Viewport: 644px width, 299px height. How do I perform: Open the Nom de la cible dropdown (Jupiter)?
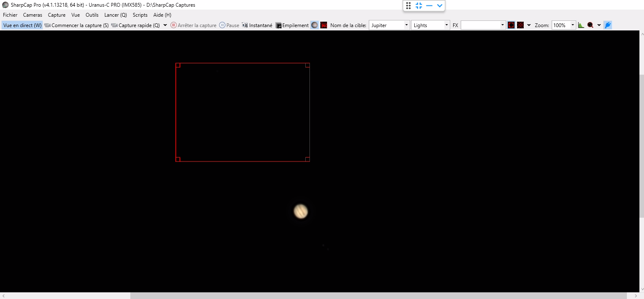pos(389,25)
